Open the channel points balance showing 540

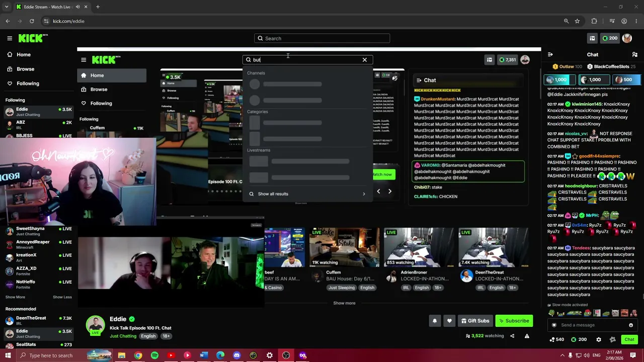(x=556, y=339)
